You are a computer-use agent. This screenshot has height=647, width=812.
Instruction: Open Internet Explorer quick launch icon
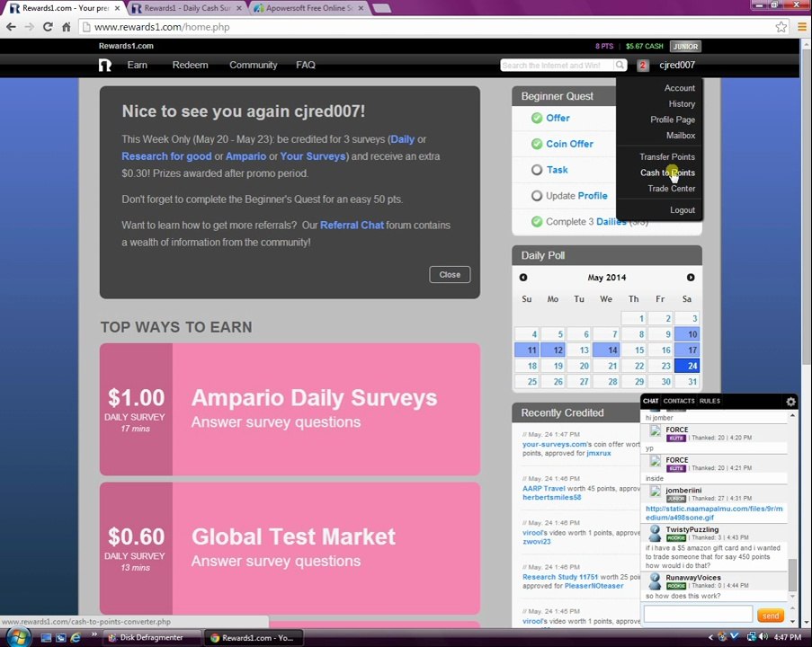pyautogui.click(x=76, y=638)
